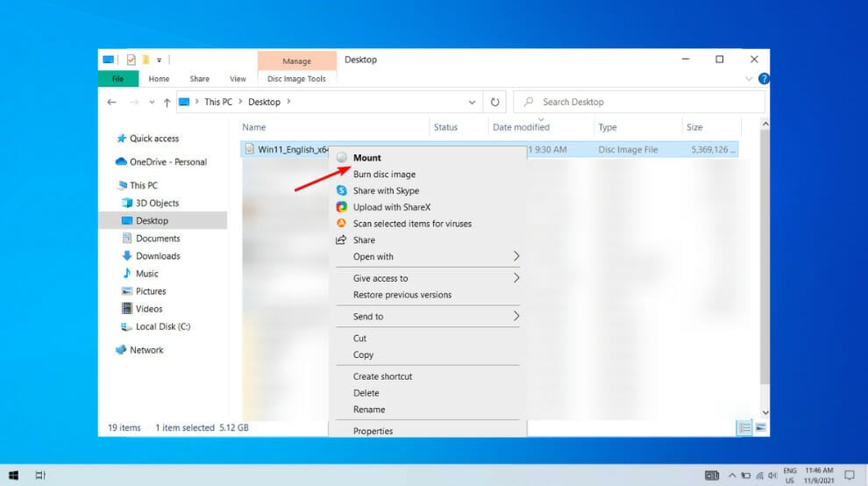Select Quick access in navigation pane
Screen dimensions: 868x486
tap(154, 139)
